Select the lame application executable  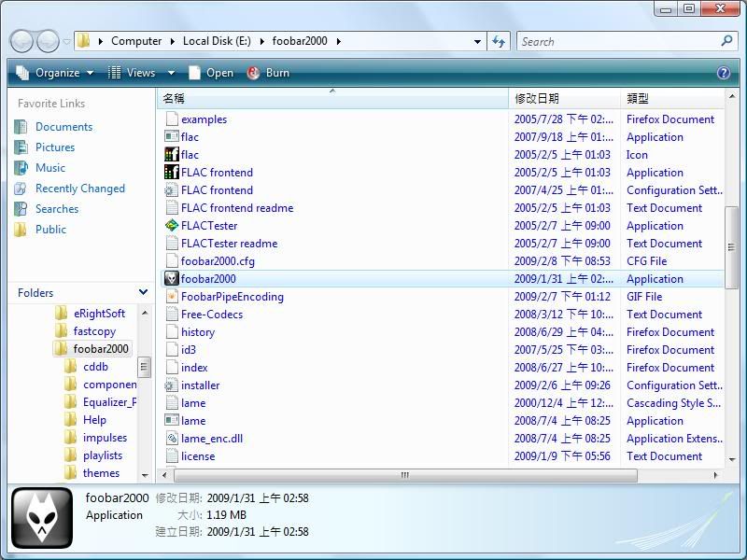(191, 420)
